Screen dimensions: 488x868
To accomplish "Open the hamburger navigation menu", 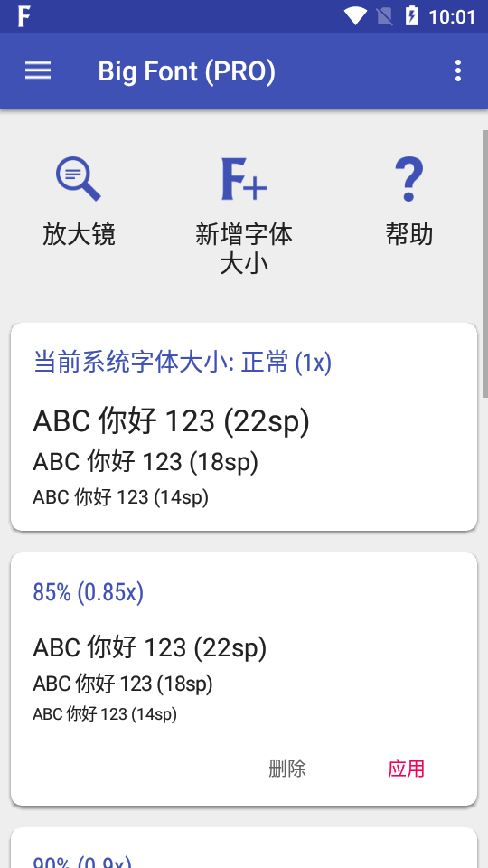I will pos(38,71).
